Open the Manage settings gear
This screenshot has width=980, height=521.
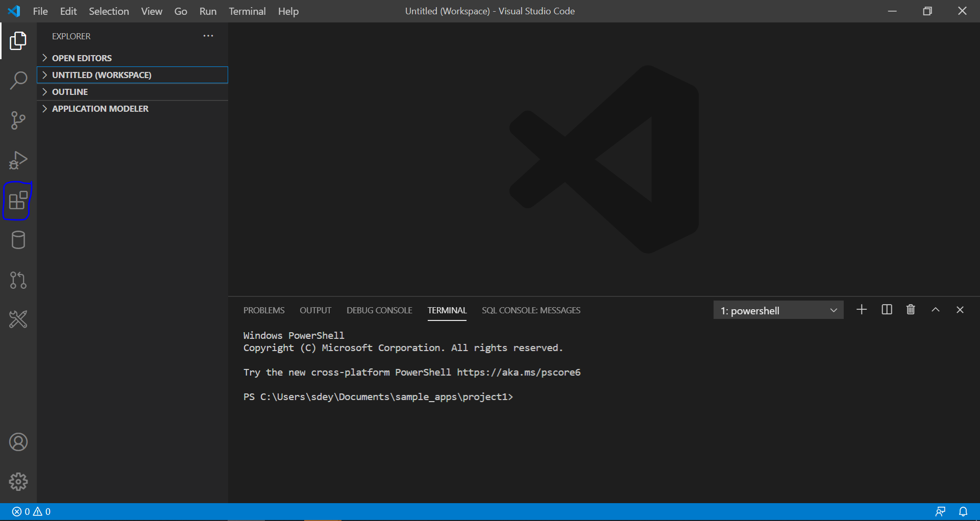point(18,481)
